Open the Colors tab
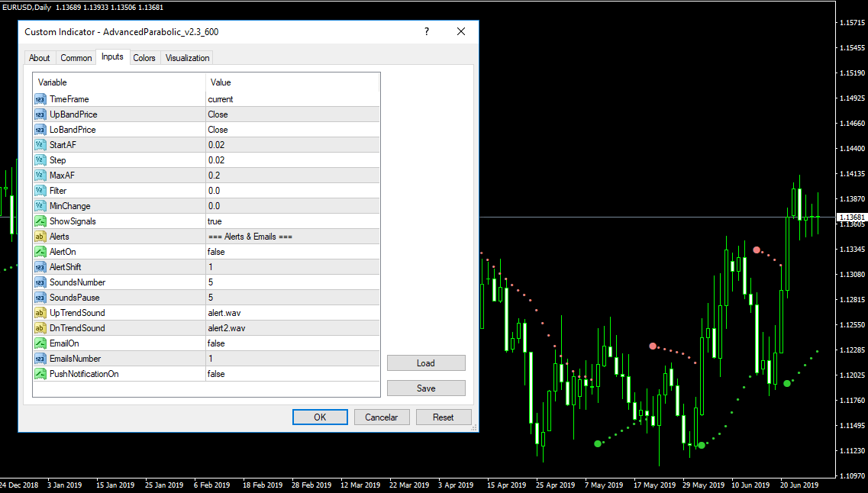 pyautogui.click(x=144, y=57)
